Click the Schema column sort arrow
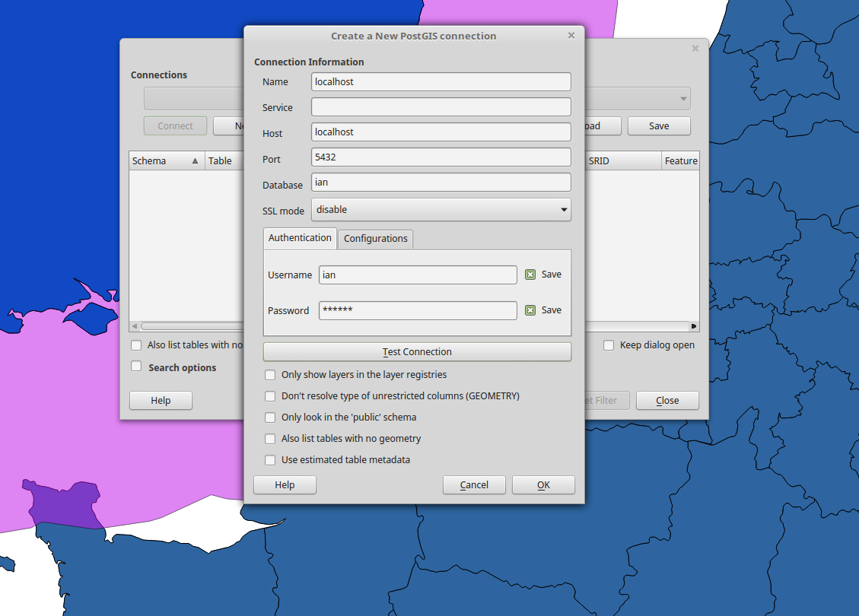 [195, 161]
